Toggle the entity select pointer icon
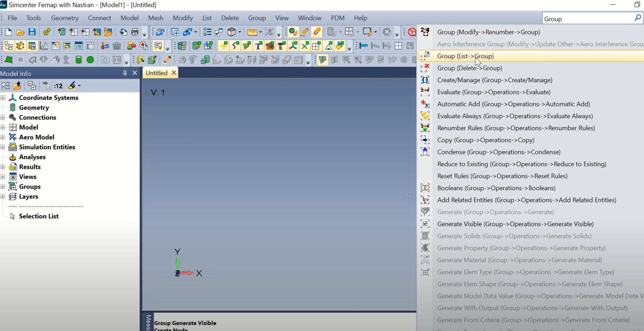644x331 pixels. 158,46
